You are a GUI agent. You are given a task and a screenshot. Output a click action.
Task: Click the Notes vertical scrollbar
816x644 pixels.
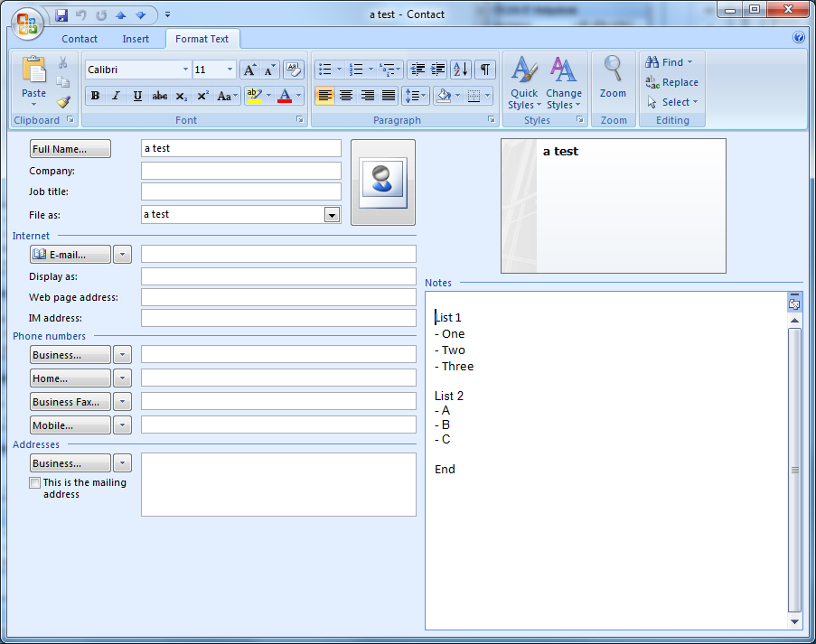click(x=794, y=471)
